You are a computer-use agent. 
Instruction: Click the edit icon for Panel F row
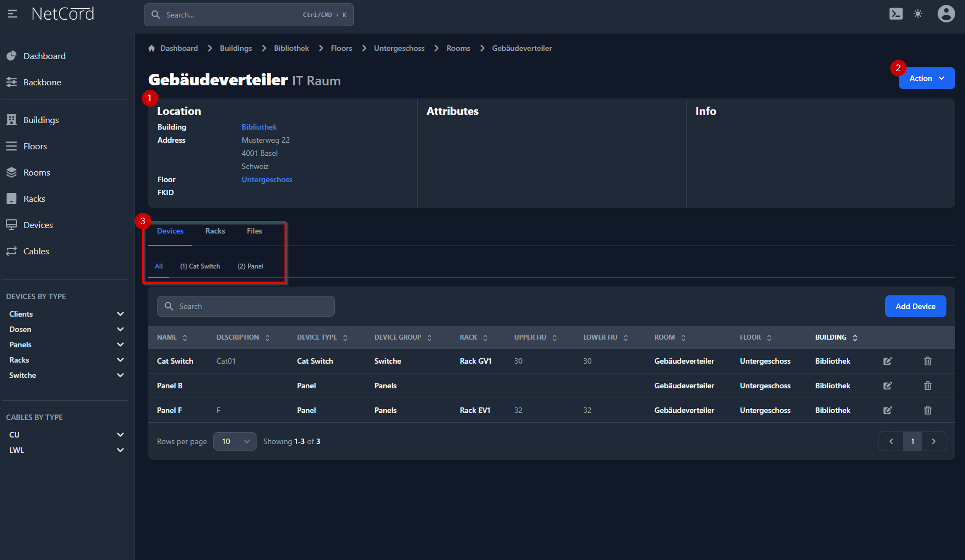(x=887, y=410)
